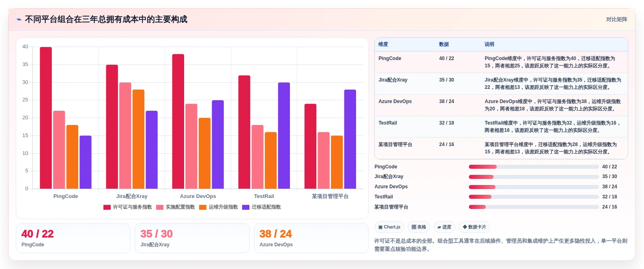Viewport: 644px width, 269px height.
Task: Click the TestRail progress bar
Action: click(534, 197)
